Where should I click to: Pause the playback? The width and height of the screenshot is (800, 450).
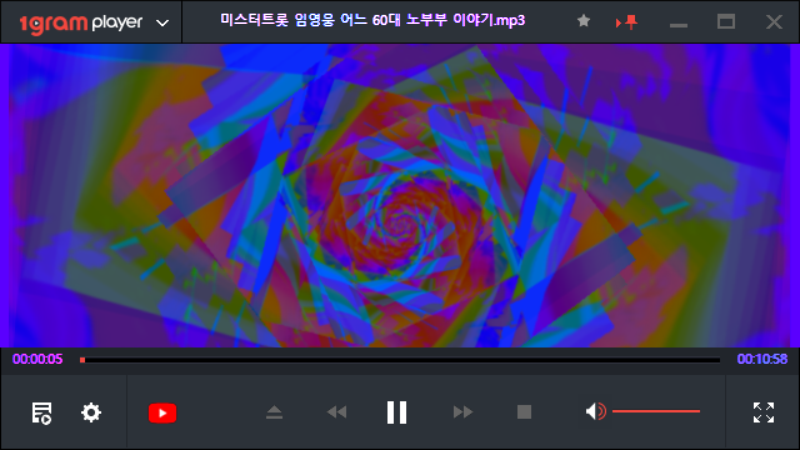pyautogui.click(x=396, y=412)
